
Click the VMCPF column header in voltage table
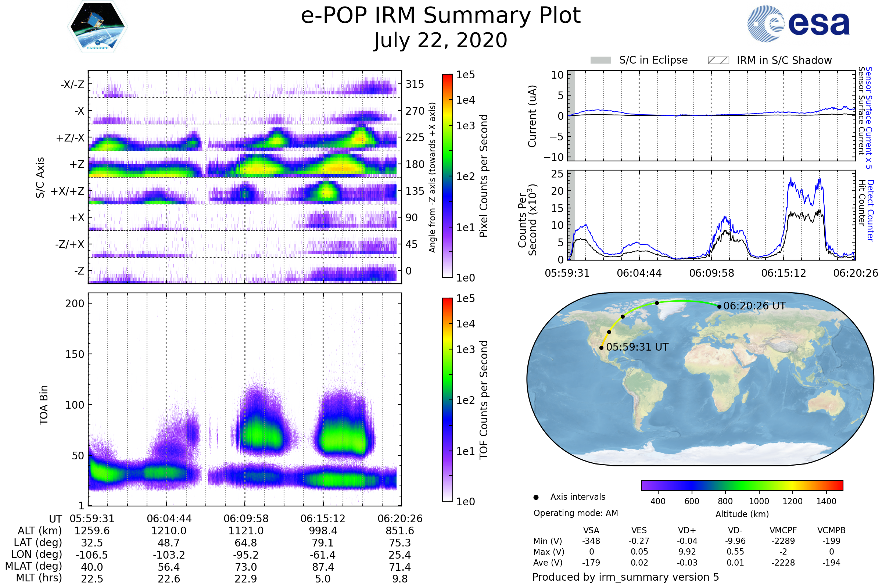(x=783, y=531)
